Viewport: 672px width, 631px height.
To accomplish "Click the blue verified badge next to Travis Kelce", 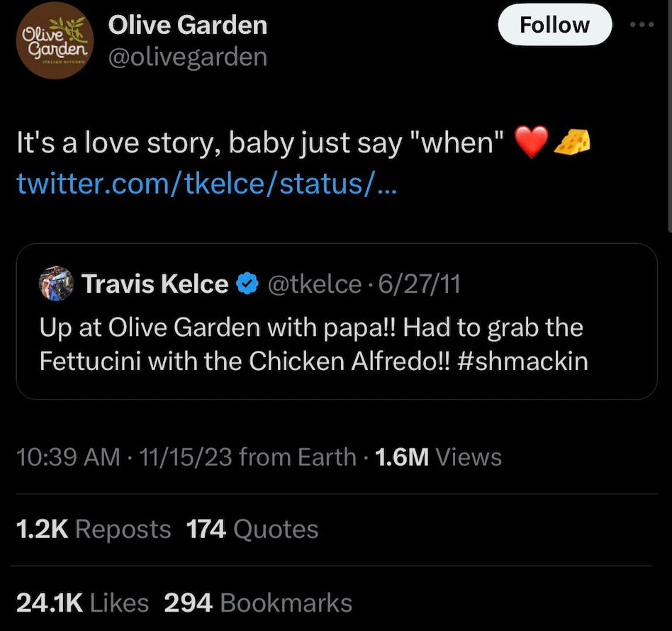I will [x=245, y=283].
